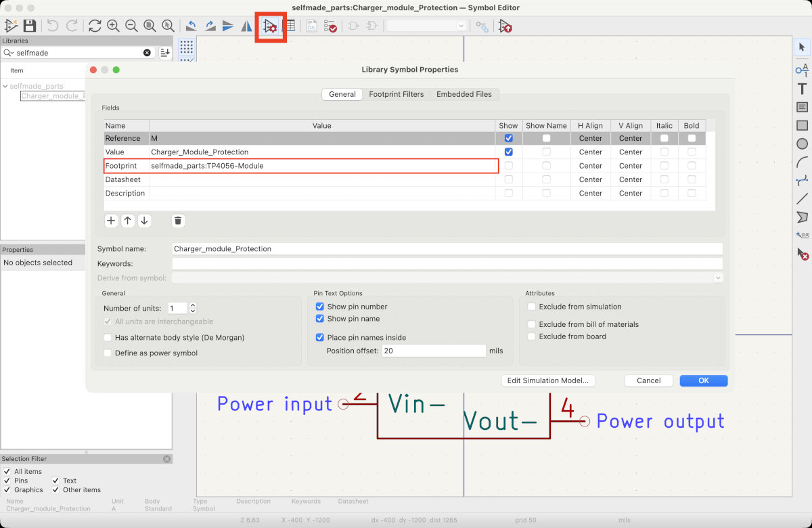Refresh the view with the redraw icon
This screenshot has width=812, height=528.
pos(95,26)
